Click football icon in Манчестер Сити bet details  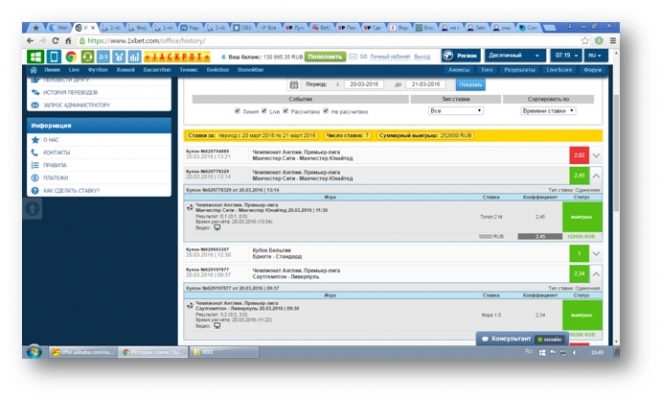coord(190,207)
